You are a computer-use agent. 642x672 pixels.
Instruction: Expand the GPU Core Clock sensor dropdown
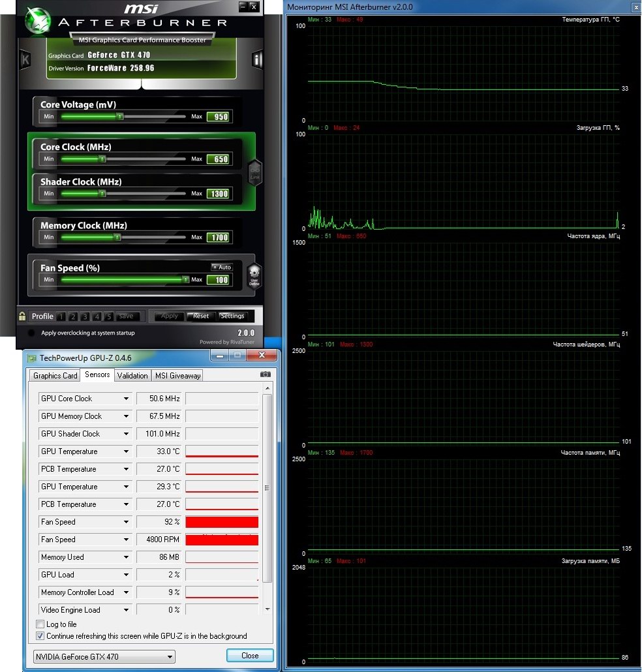[126, 399]
